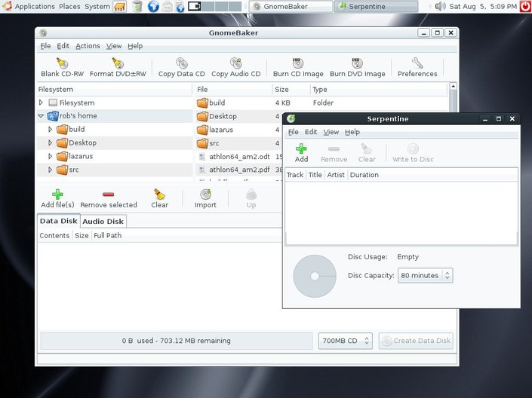Select athlon64_am2.pdf in file list
Viewport: 532px width, 398px height.
239,170
